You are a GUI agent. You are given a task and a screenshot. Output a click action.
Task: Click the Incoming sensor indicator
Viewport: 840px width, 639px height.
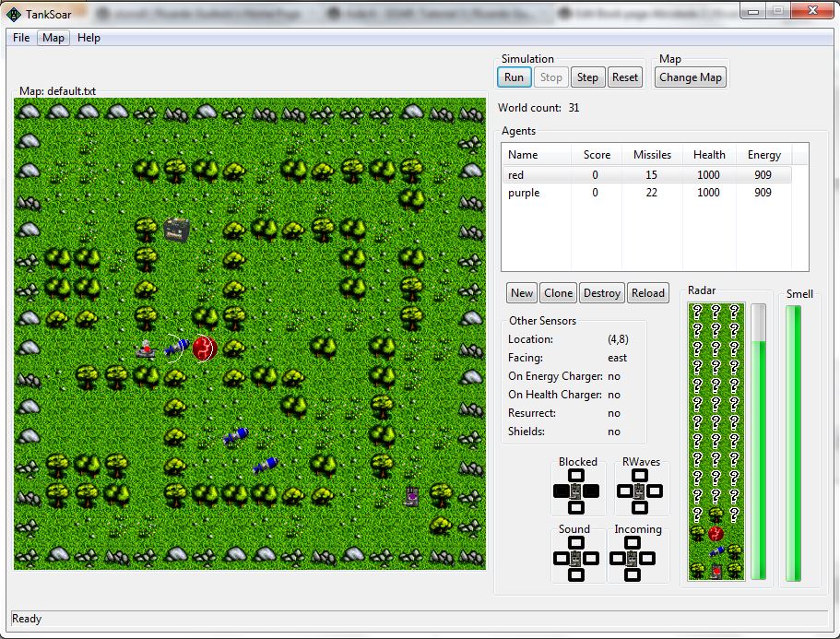pos(633,558)
